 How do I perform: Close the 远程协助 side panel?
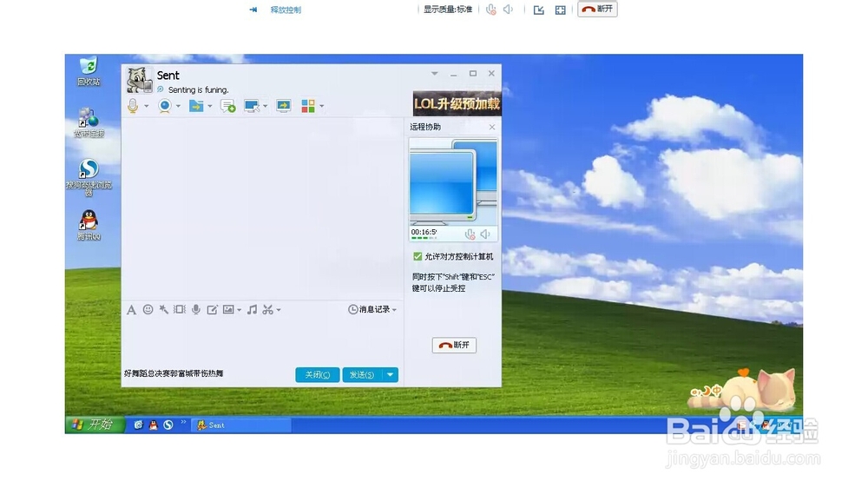pyautogui.click(x=492, y=127)
